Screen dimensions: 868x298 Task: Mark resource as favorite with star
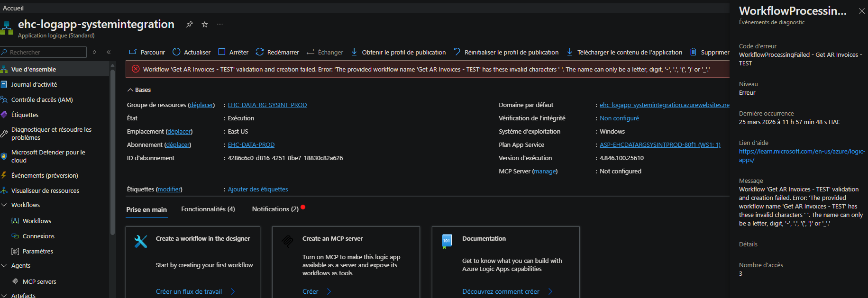205,24
